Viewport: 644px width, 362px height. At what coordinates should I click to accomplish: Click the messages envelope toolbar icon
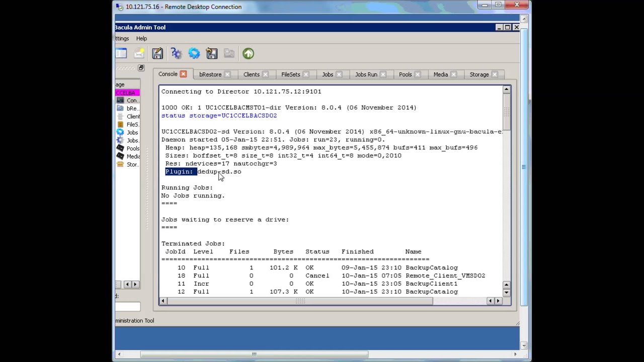pyautogui.click(x=139, y=53)
